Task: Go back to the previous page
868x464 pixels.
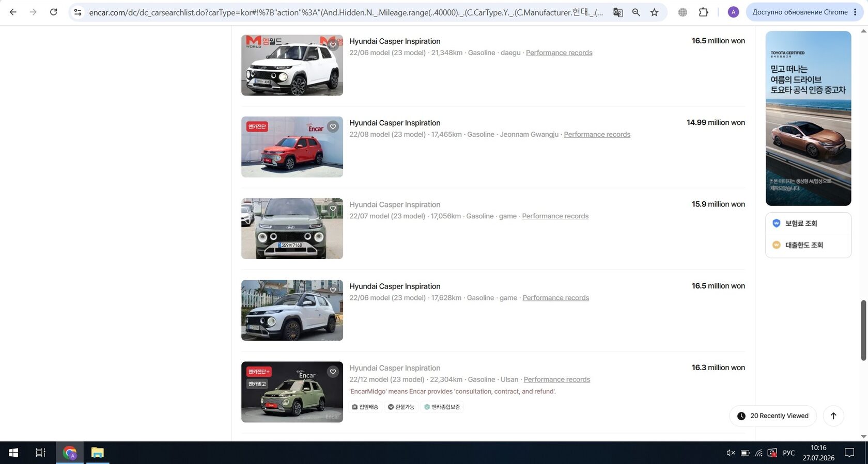Action: [x=13, y=12]
